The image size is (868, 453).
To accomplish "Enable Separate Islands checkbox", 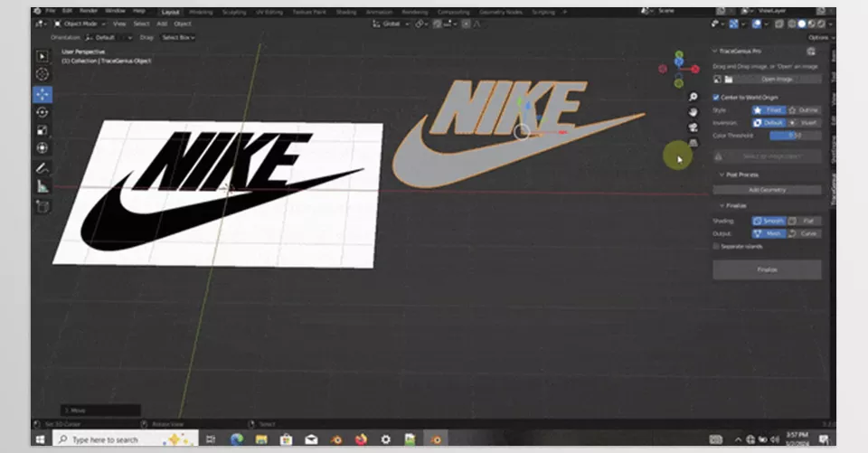I will click(x=716, y=247).
